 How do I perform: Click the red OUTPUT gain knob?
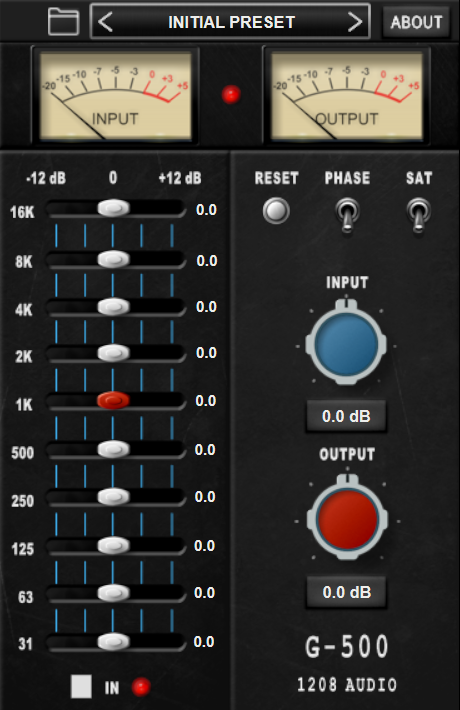click(347, 520)
